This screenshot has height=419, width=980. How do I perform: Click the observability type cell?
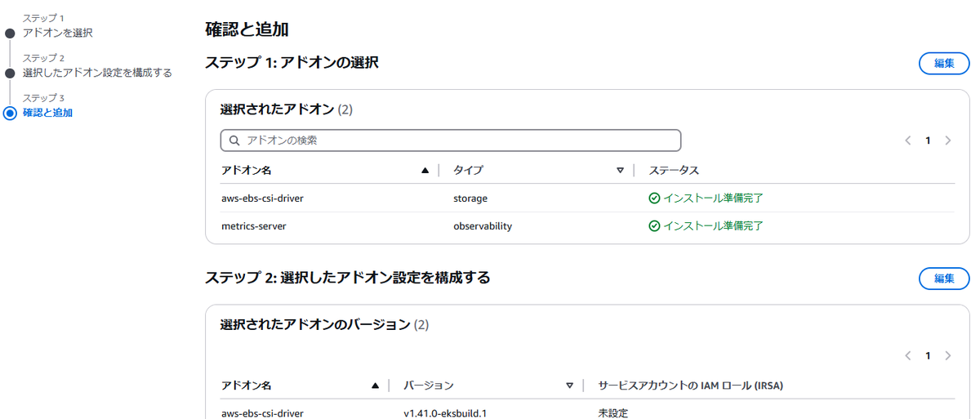(483, 226)
